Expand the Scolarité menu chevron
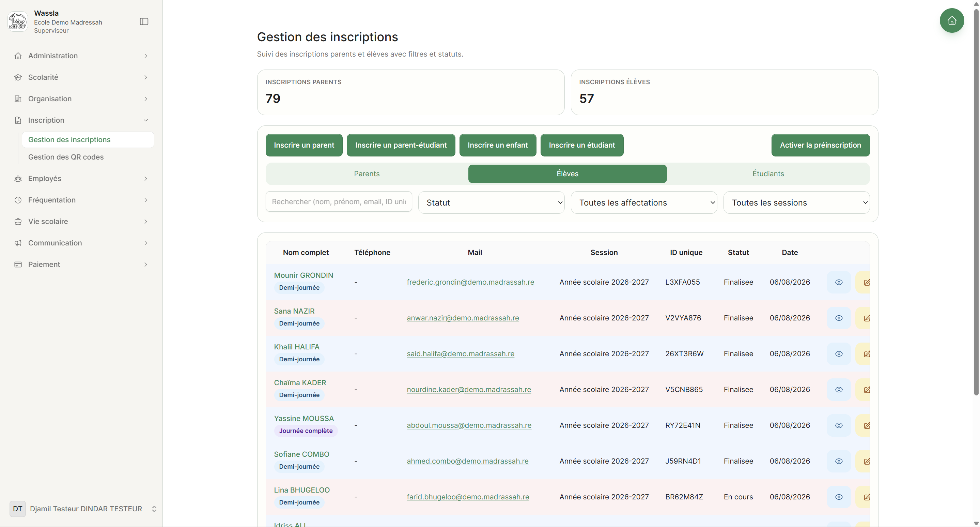This screenshot has height=527, width=980. [146, 77]
